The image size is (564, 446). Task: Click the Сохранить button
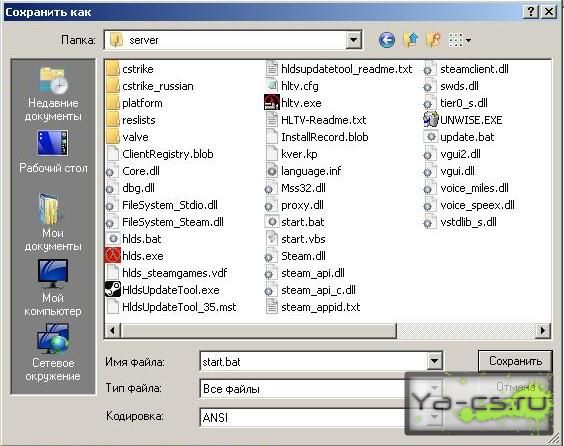pyautogui.click(x=515, y=361)
